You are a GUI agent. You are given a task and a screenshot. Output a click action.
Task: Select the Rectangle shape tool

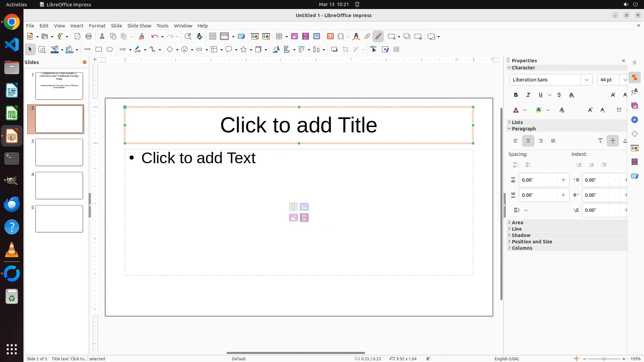pos(99,50)
